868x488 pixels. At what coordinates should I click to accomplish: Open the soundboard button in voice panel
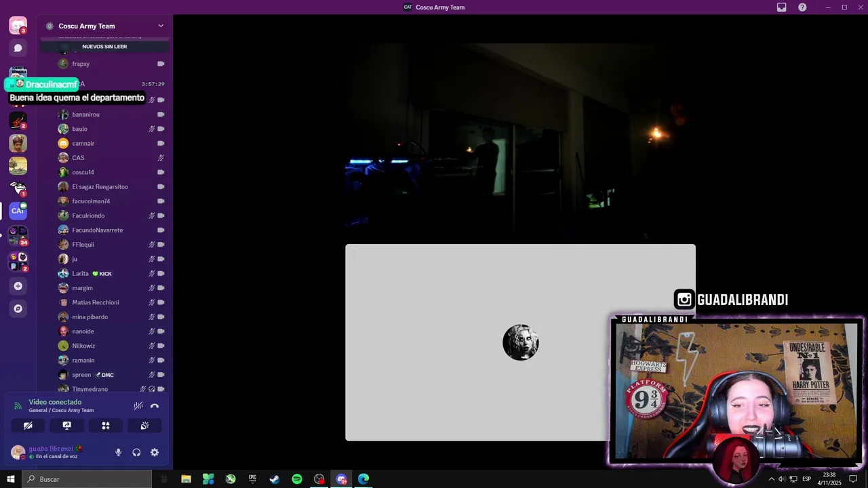coord(144,426)
